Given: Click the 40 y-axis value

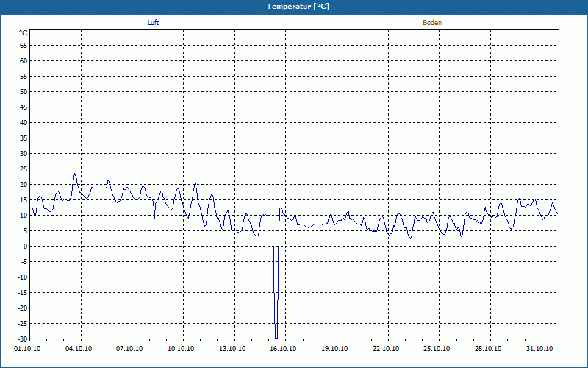Looking at the screenshot, I should click(x=24, y=123).
